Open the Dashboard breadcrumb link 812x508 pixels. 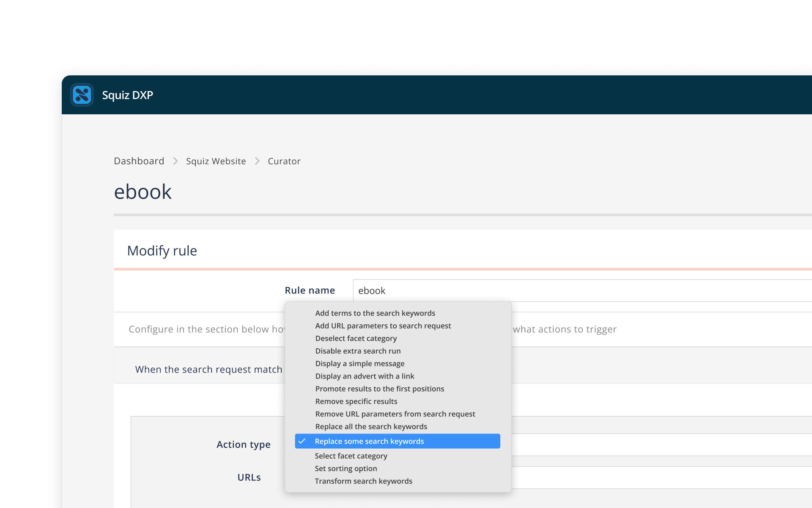coord(139,161)
